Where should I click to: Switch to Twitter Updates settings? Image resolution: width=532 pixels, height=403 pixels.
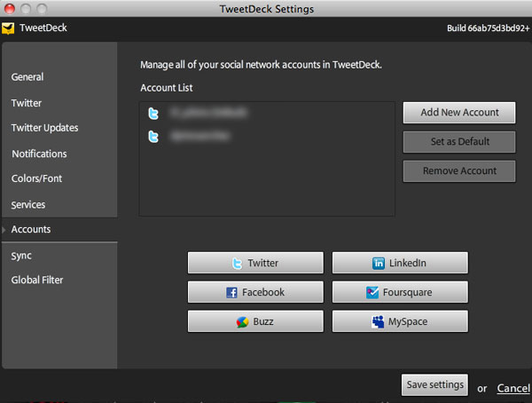point(44,128)
